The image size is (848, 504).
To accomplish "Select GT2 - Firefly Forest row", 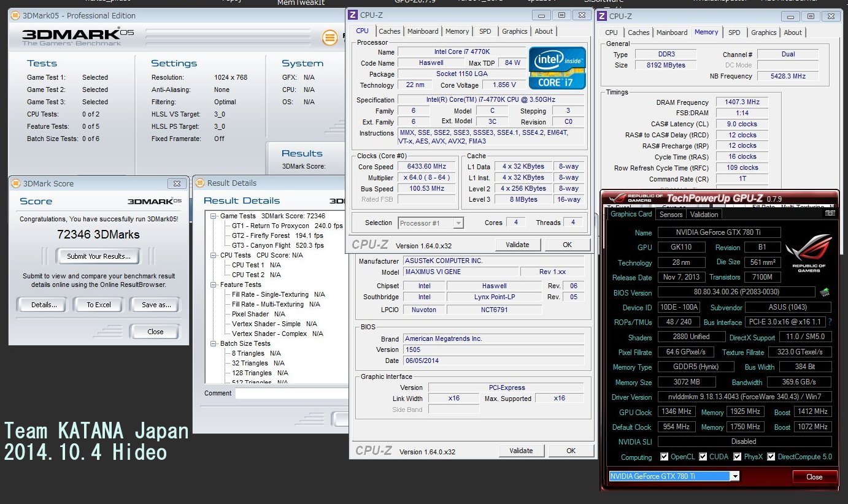I will (x=277, y=235).
